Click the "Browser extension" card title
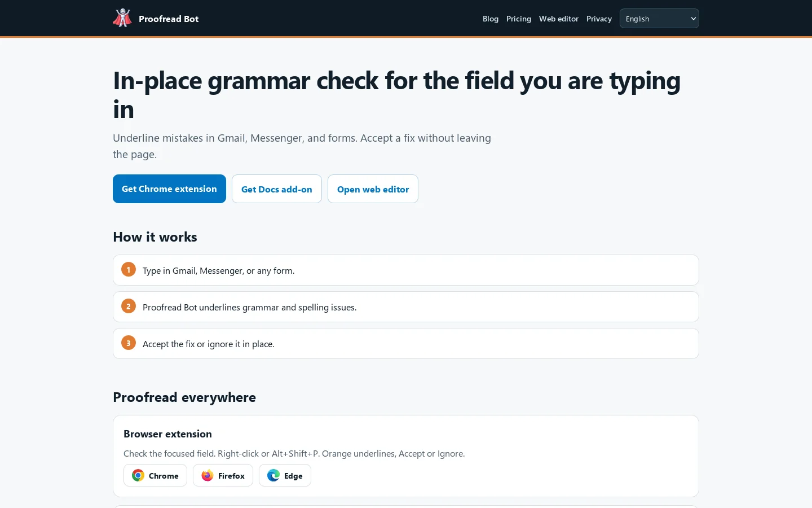812x508 pixels. [x=167, y=433]
